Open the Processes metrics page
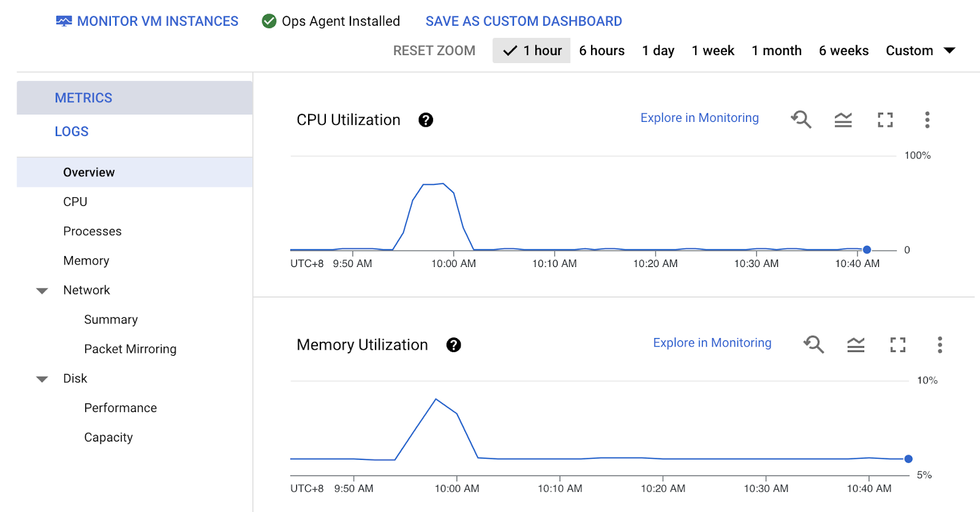 (92, 232)
